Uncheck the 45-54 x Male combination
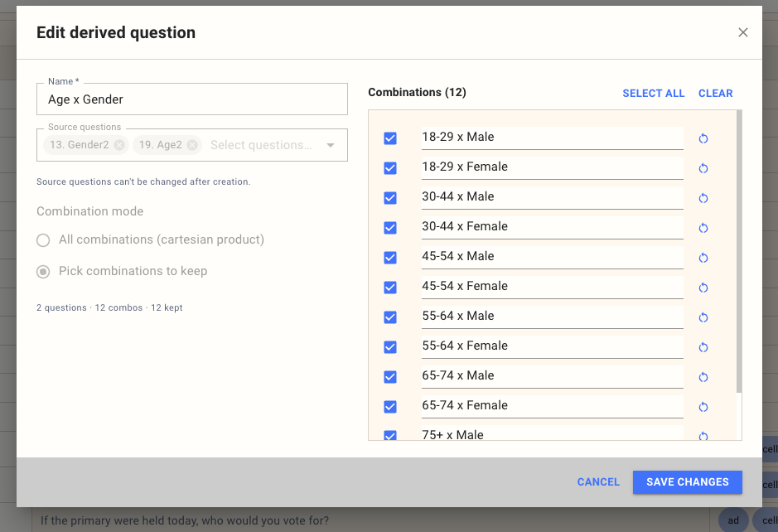778x532 pixels. 390,257
